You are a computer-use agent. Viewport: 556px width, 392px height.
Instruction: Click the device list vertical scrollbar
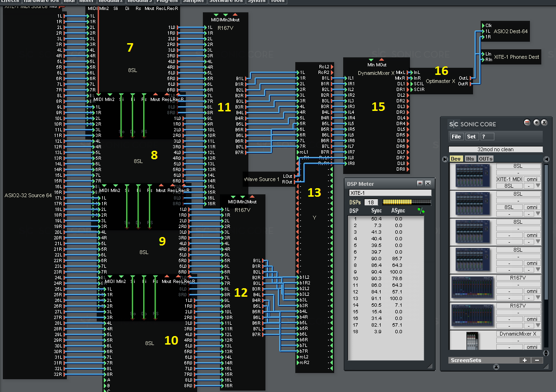coord(546,255)
